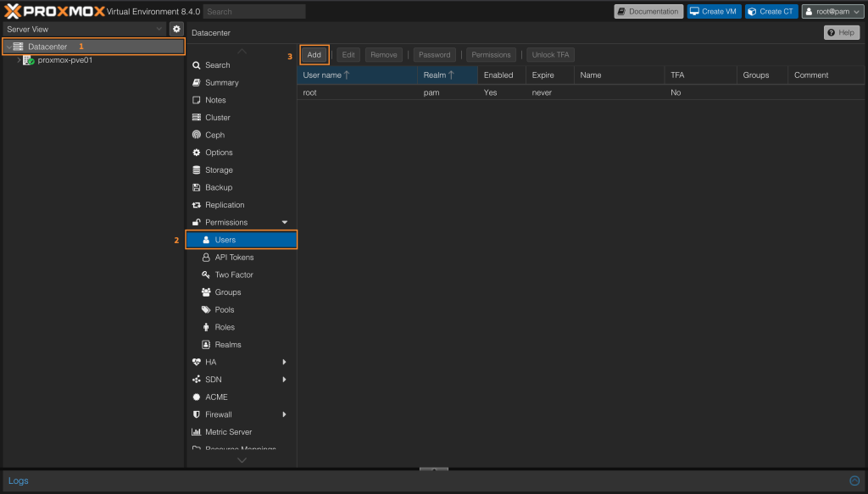Open the Groups permissions page

[x=227, y=292]
